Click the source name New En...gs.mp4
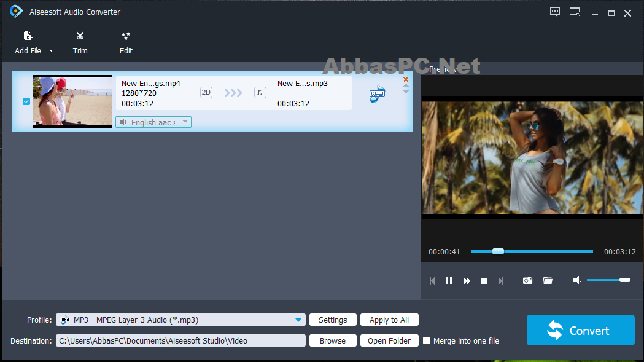Viewport: 644px width, 362px height. tap(151, 84)
